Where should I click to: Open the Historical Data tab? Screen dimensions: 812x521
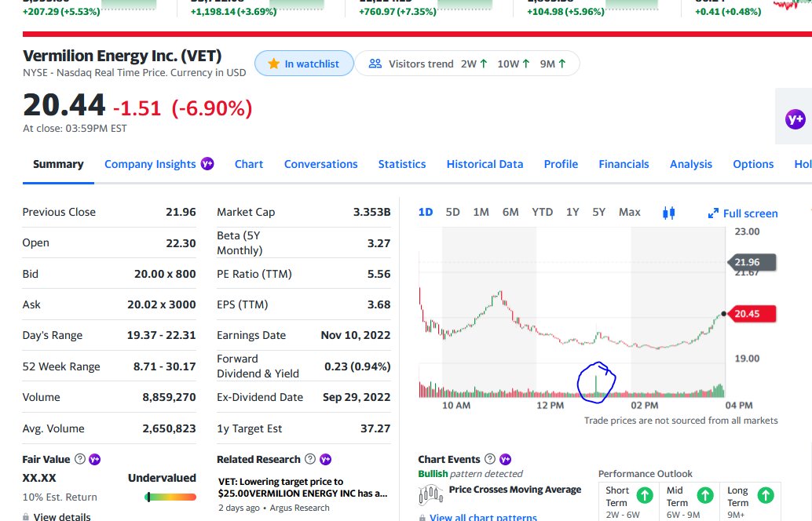[x=485, y=164]
